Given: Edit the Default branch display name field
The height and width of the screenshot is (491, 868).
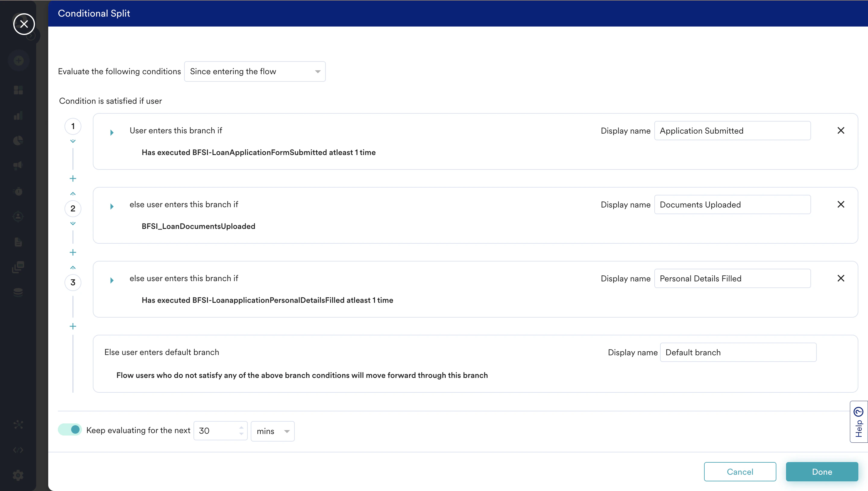Looking at the screenshot, I should click(x=738, y=352).
